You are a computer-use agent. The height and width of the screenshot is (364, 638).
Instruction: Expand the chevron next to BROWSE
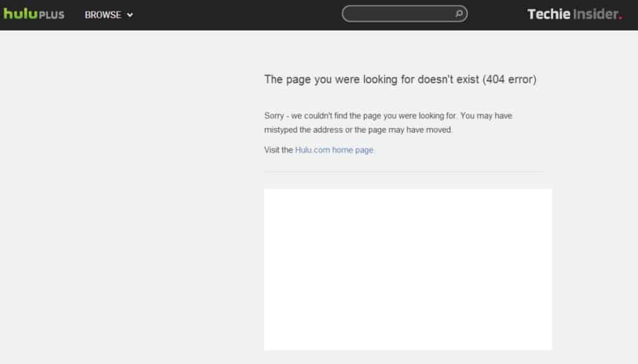point(130,15)
